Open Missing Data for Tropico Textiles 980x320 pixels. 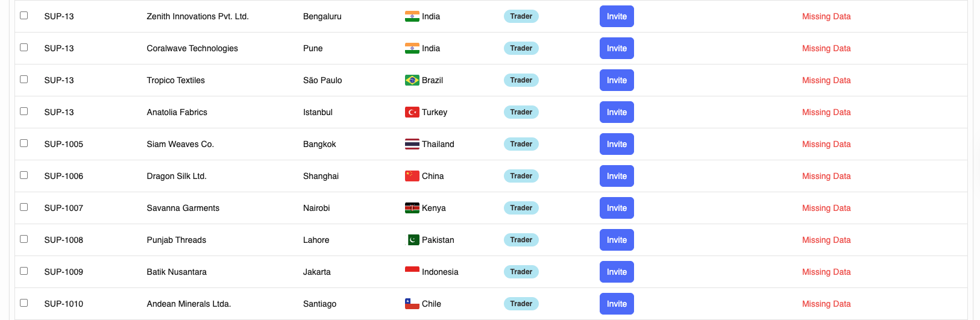click(x=826, y=80)
